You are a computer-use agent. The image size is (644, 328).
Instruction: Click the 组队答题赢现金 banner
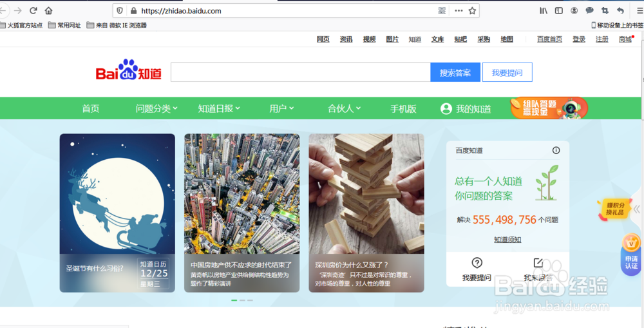tap(549, 108)
